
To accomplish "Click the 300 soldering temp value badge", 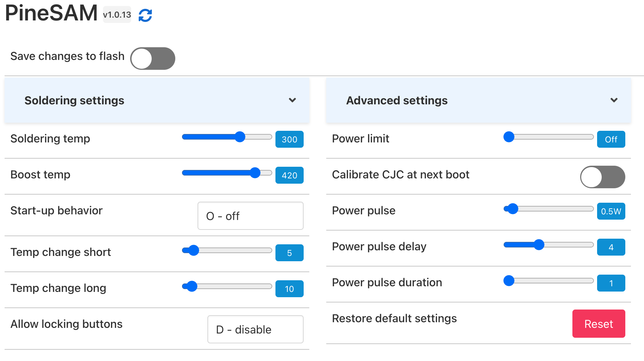I will (x=289, y=139).
